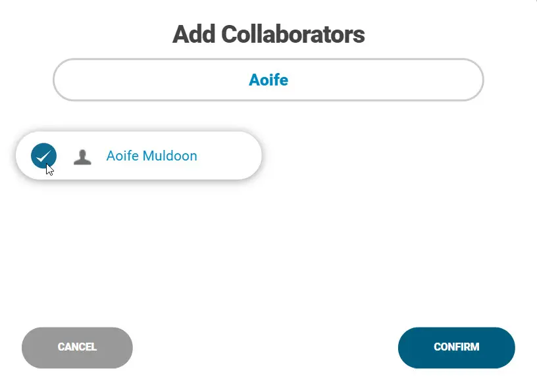Viewport: 537px width, 392px height.
Task: Cancel the Add Collaborators dialog
Action: point(77,347)
